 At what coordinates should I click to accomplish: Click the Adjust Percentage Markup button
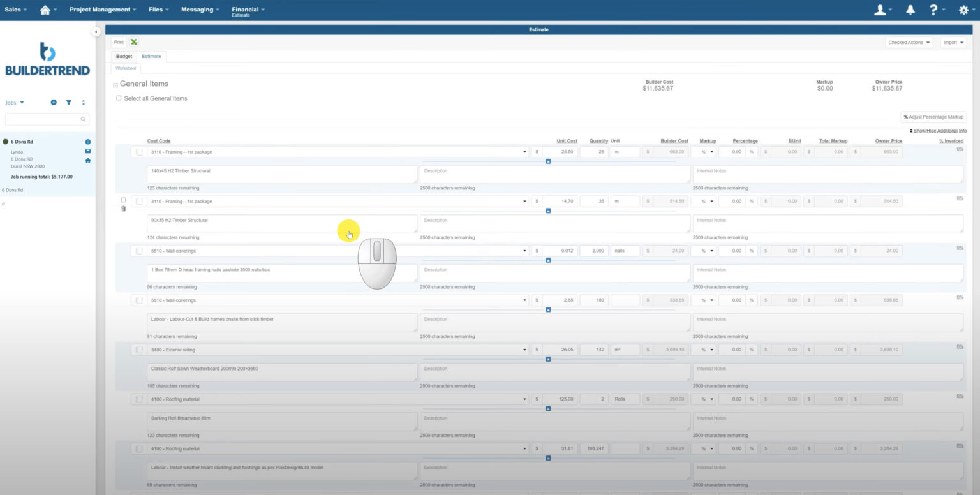(933, 117)
